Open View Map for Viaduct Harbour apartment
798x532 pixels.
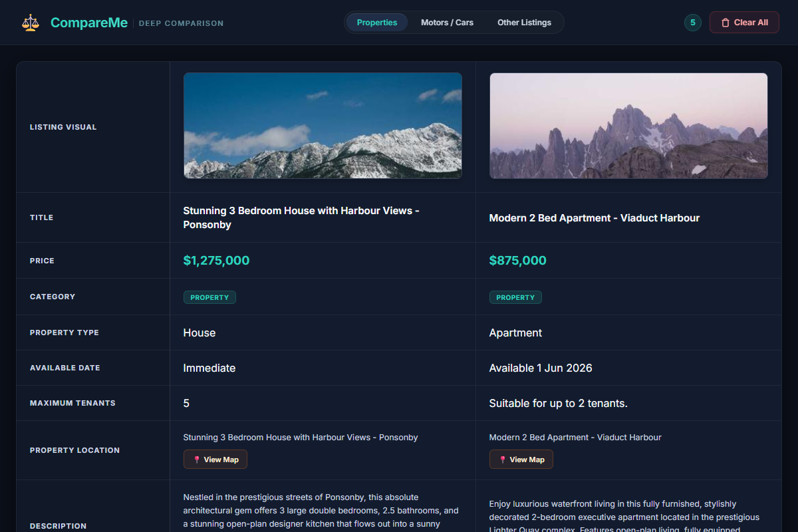pyautogui.click(x=521, y=460)
